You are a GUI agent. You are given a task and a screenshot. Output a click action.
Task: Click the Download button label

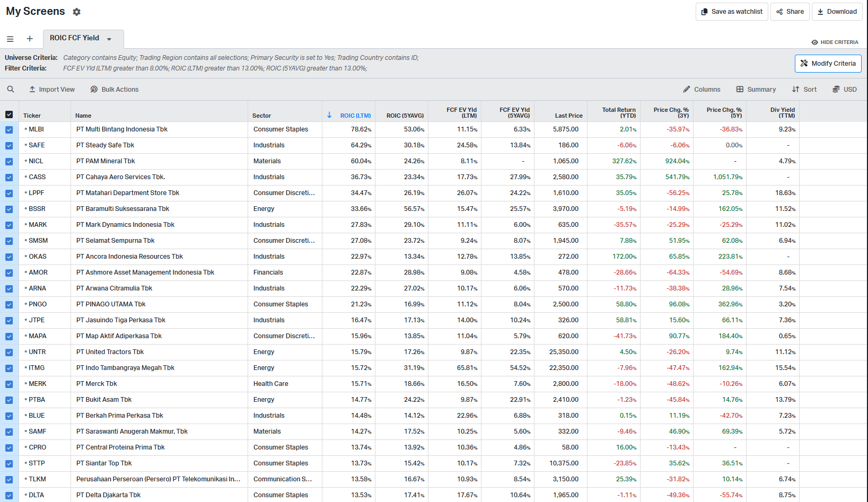[841, 12]
